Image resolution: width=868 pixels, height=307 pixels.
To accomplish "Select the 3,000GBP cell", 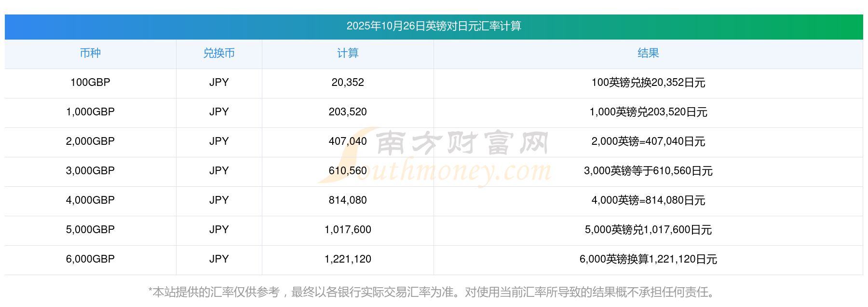I will [90, 171].
